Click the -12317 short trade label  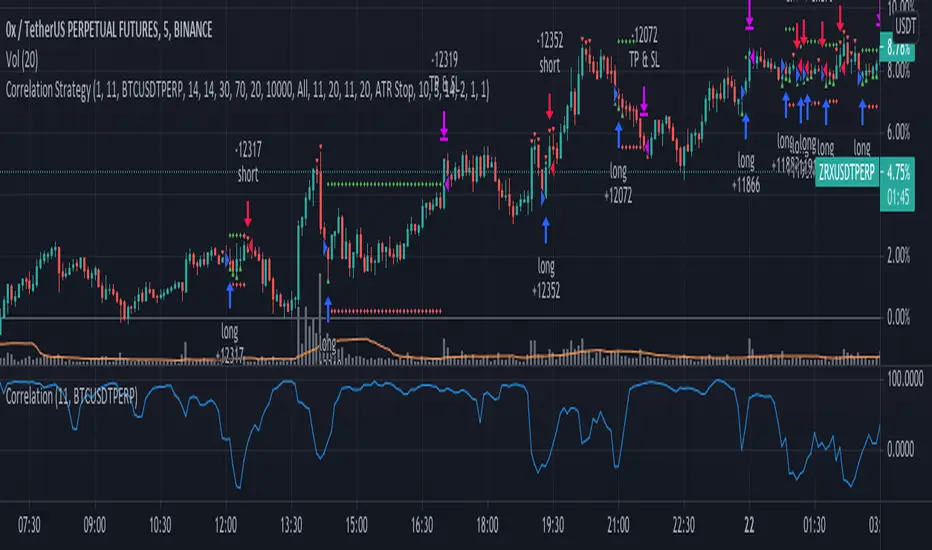pyautogui.click(x=248, y=162)
